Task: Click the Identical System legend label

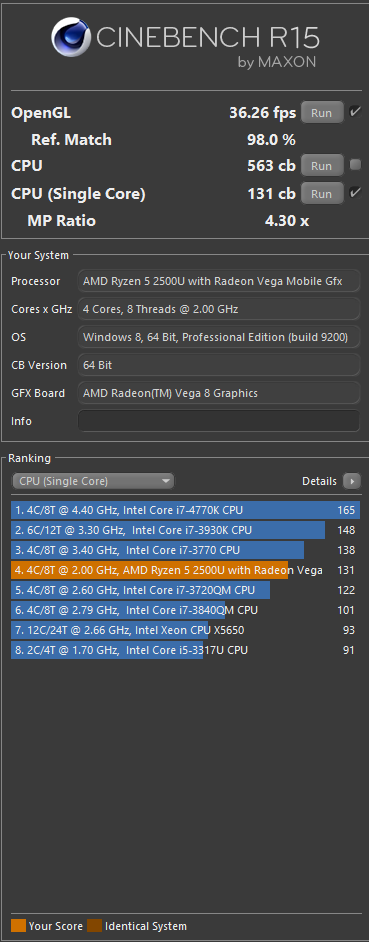Action: (x=146, y=926)
